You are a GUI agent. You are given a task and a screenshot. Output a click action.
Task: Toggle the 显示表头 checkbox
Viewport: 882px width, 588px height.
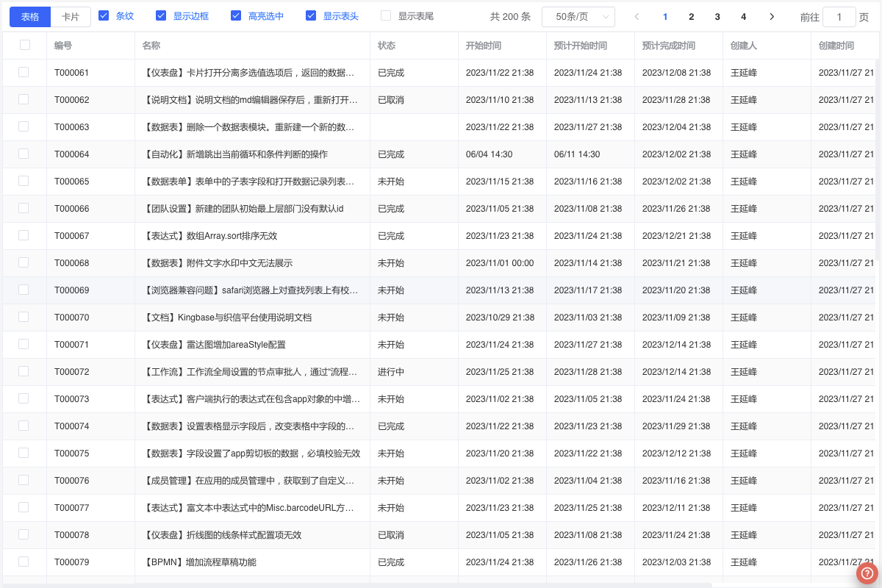311,15
